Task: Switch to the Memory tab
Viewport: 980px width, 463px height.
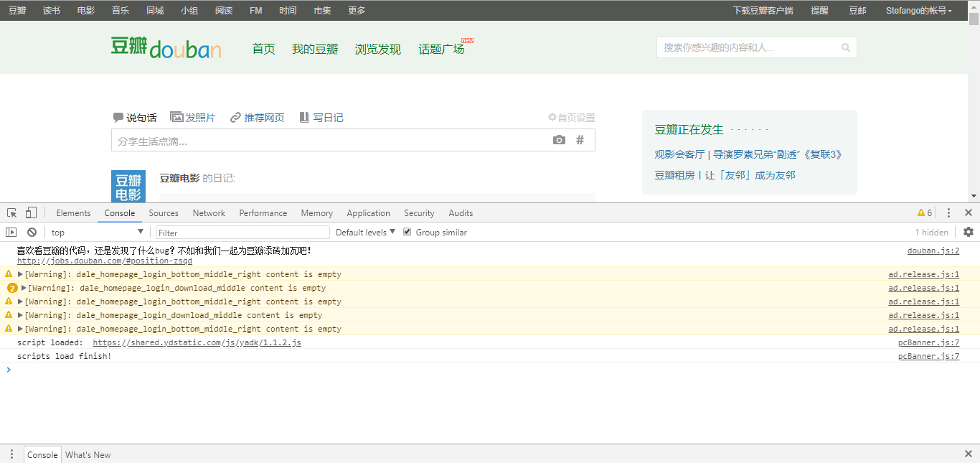Action: click(316, 213)
